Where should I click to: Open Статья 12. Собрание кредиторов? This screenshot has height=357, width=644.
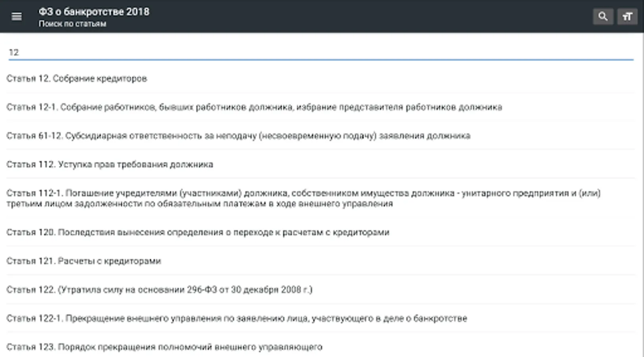click(321, 79)
